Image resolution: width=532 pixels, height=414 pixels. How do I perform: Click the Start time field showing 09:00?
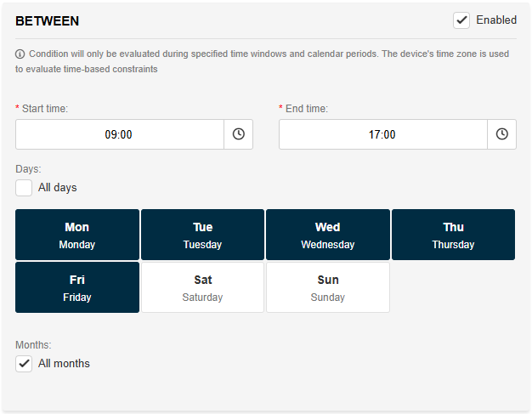click(119, 134)
